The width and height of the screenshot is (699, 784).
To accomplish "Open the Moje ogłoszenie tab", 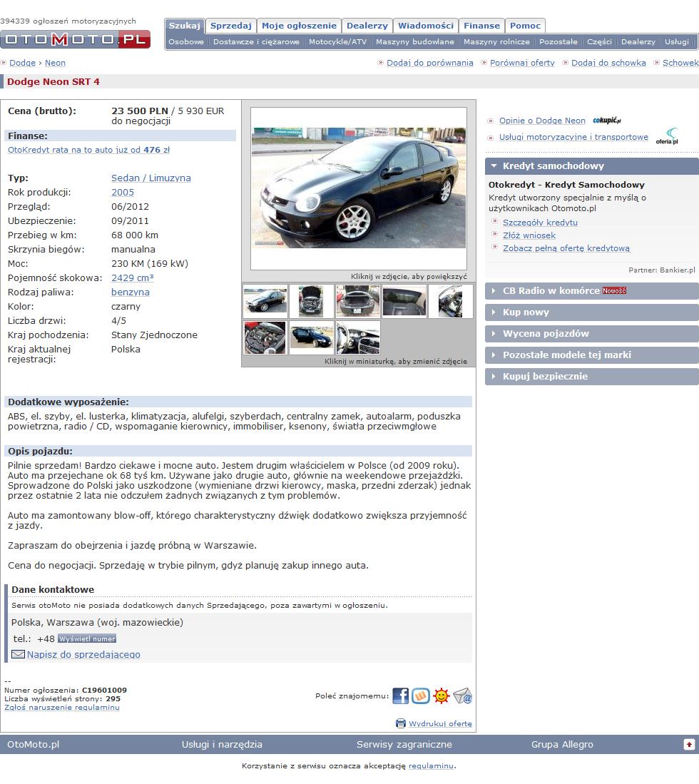I will click(299, 26).
